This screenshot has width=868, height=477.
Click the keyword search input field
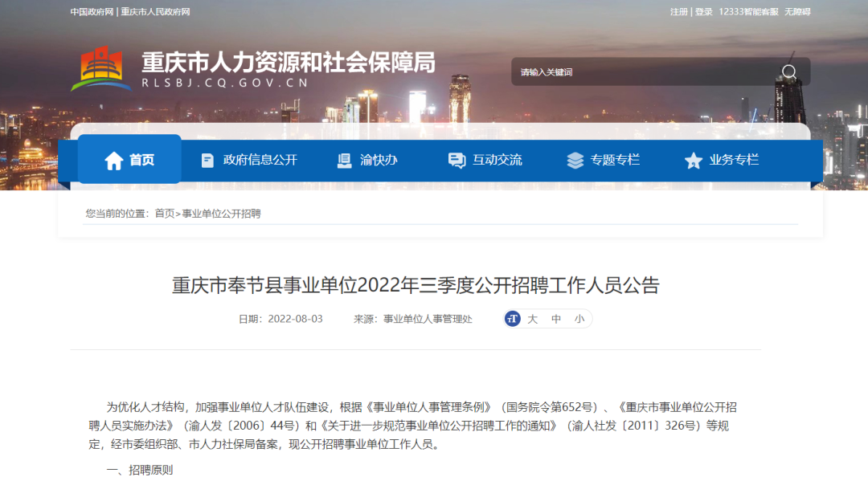[x=645, y=72]
